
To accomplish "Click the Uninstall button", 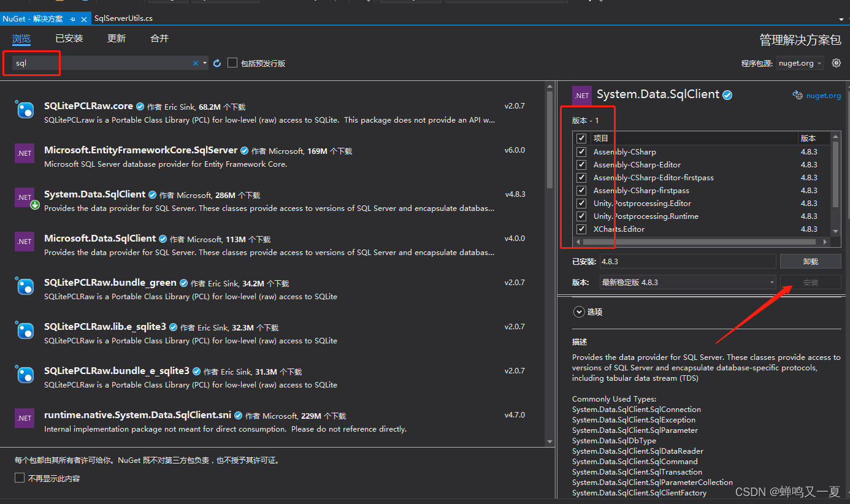I will (810, 261).
